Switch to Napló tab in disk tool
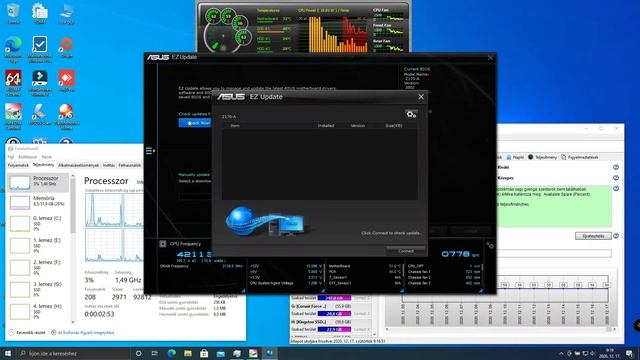640x360 pixels. click(516, 157)
